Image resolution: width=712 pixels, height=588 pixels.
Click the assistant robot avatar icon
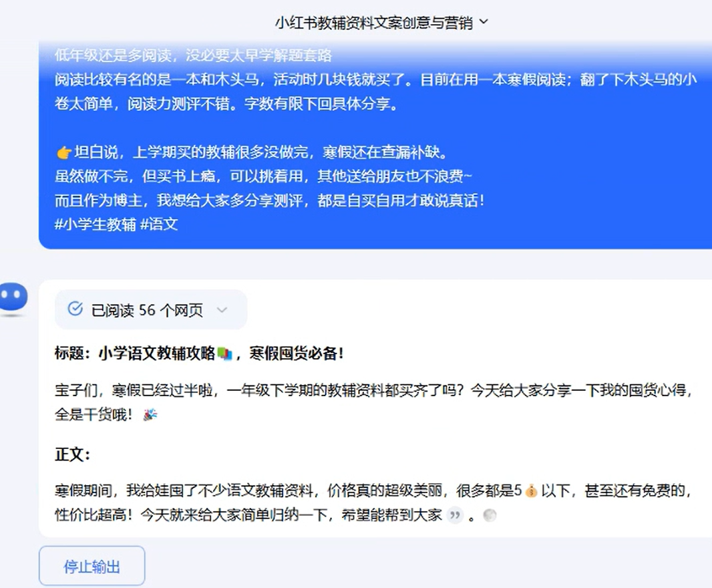[x=13, y=298]
